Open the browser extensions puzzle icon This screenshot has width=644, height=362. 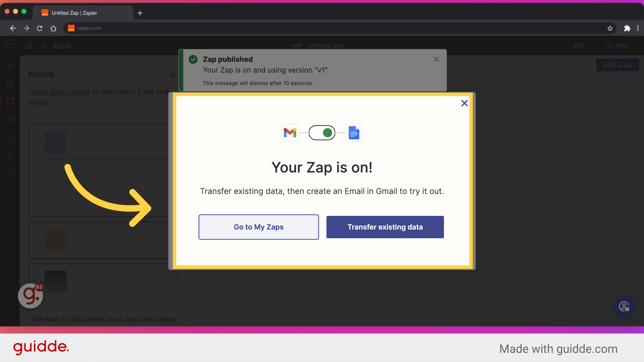(x=627, y=28)
